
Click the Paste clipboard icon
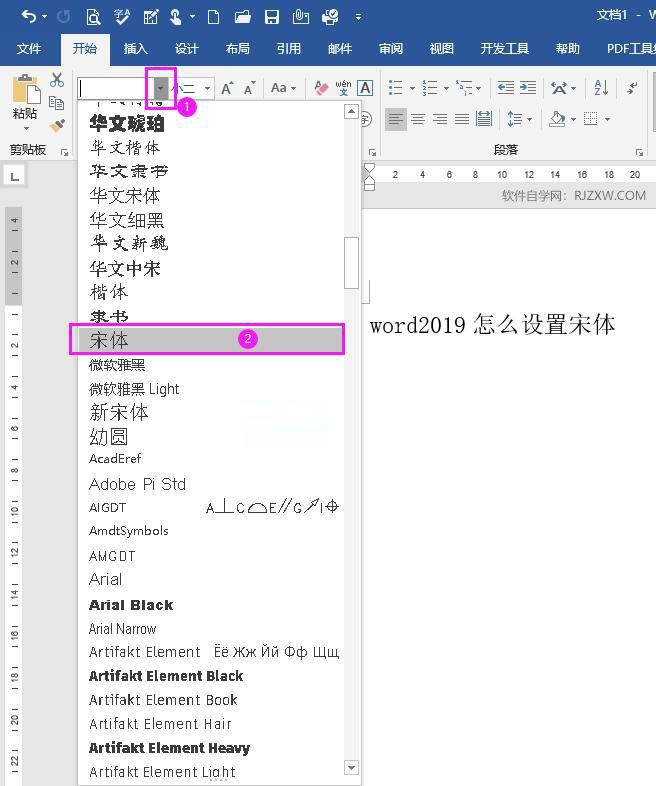[26, 90]
